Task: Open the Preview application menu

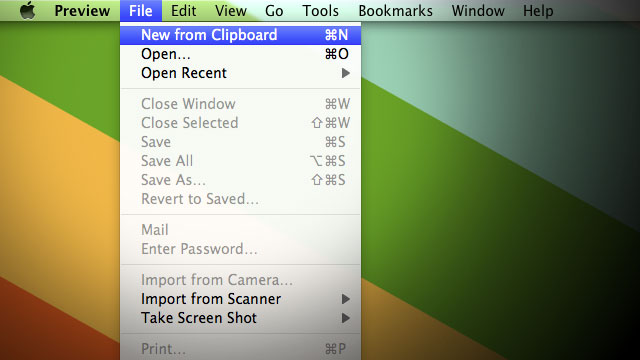Action: [82, 11]
